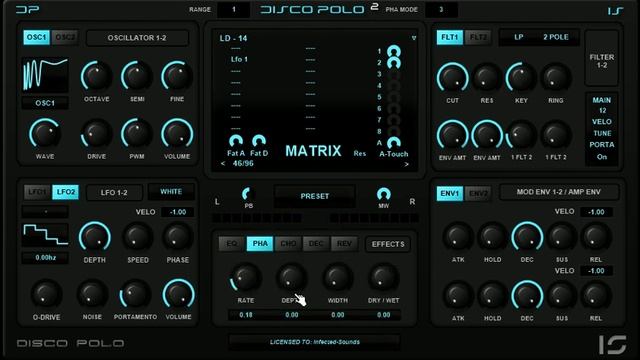Open the LP filter type selector
The width and height of the screenshot is (640, 360).
coord(518,37)
